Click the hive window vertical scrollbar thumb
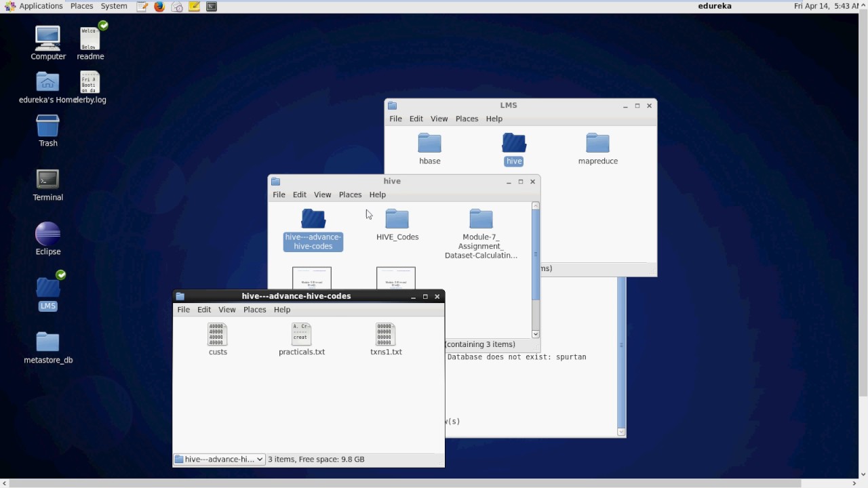Screen dimensions: 868x488 (536, 255)
